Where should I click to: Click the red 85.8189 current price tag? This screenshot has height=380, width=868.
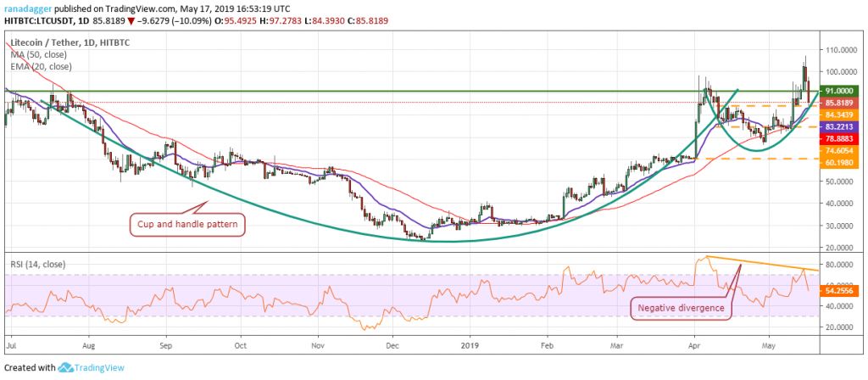(x=837, y=103)
